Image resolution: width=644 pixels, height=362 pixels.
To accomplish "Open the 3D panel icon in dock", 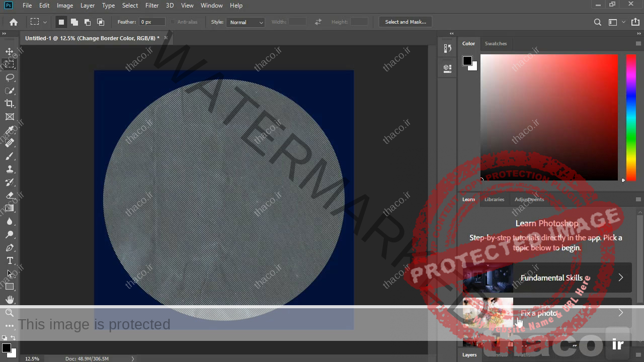I will pos(447,68).
